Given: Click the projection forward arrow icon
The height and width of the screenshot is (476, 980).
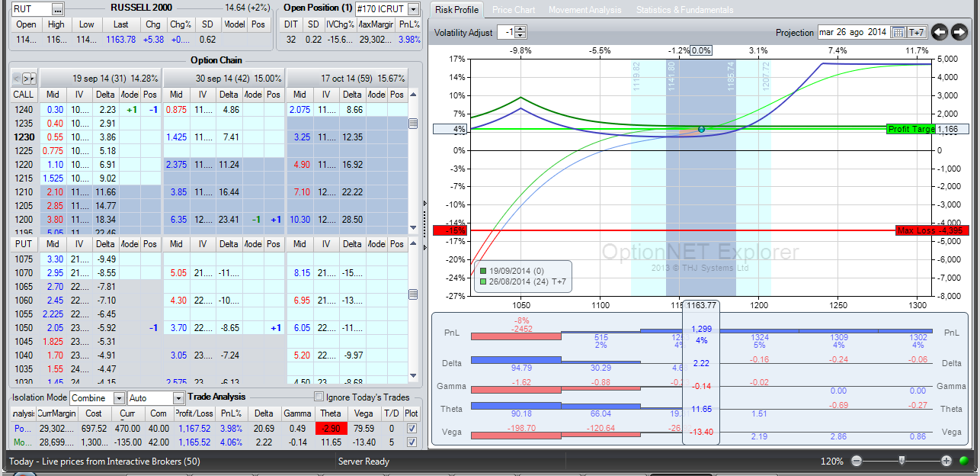Looking at the screenshot, I should (x=959, y=32).
